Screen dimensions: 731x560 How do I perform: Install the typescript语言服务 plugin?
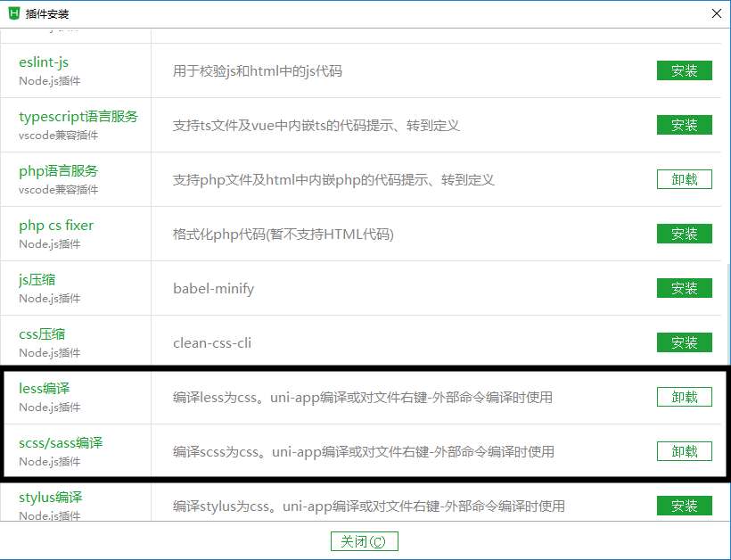click(x=685, y=125)
